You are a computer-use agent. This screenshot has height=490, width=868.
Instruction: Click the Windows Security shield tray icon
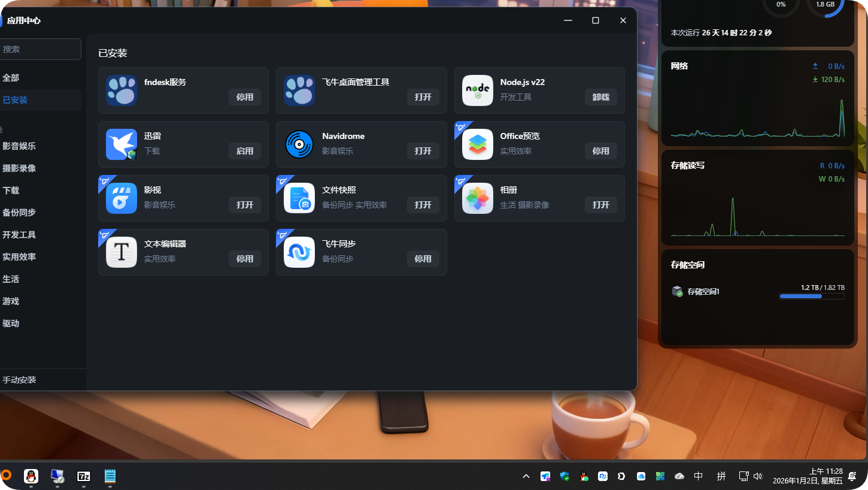pos(564,476)
